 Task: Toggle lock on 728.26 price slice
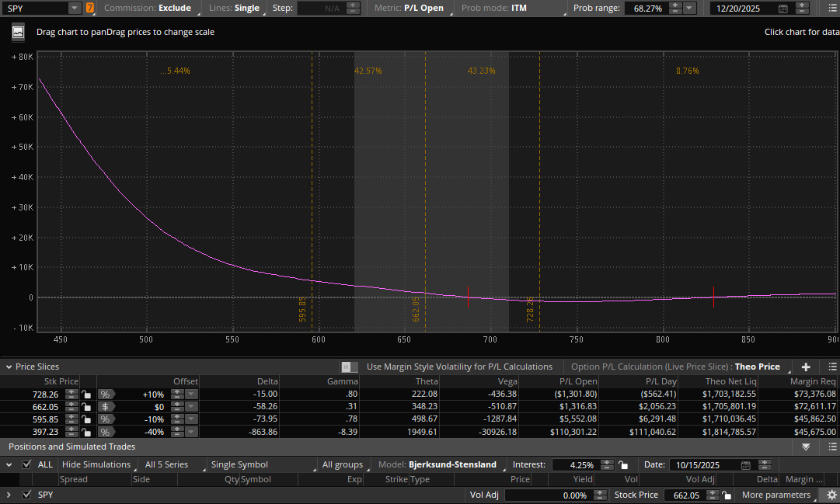(86, 395)
